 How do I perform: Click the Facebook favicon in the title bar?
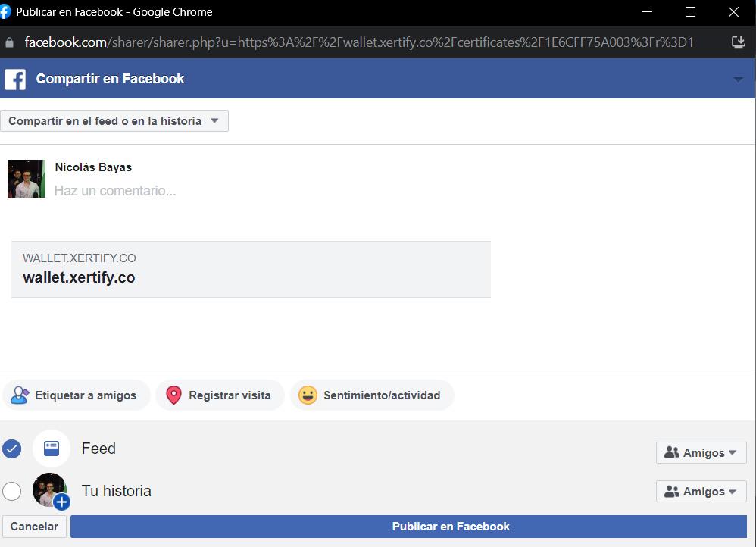(x=5, y=11)
